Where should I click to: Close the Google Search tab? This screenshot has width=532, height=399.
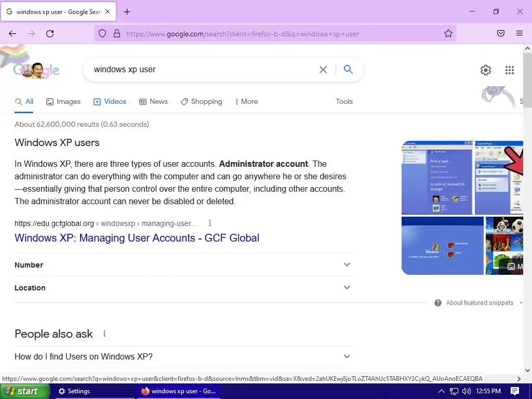coord(108,11)
